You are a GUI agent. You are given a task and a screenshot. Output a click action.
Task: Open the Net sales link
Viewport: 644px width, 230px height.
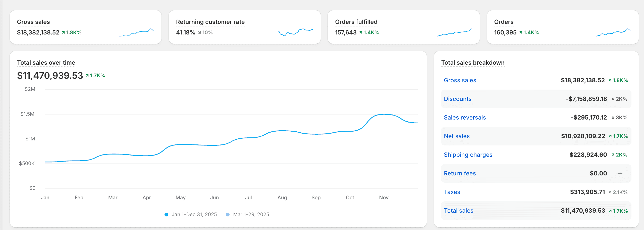tap(457, 136)
